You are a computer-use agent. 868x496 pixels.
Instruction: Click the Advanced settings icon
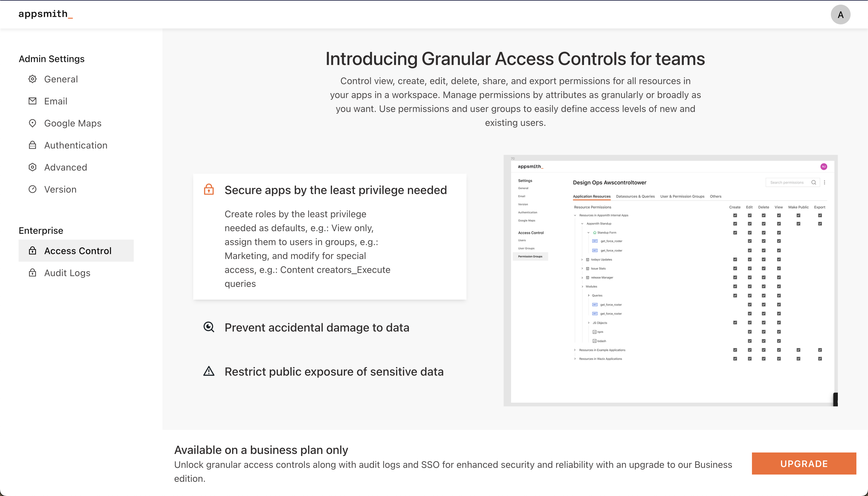coord(32,167)
